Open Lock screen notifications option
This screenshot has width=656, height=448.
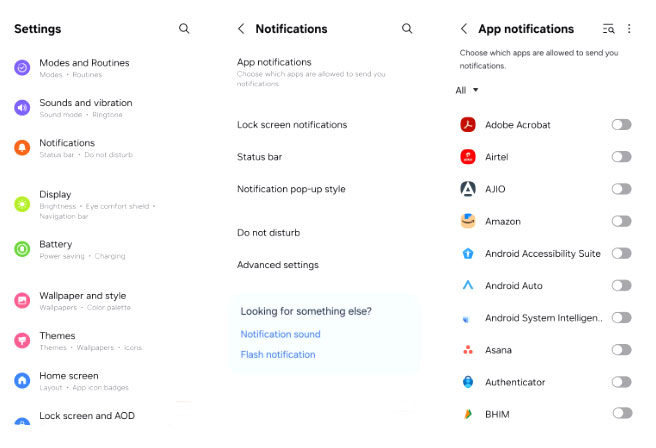(292, 125)
